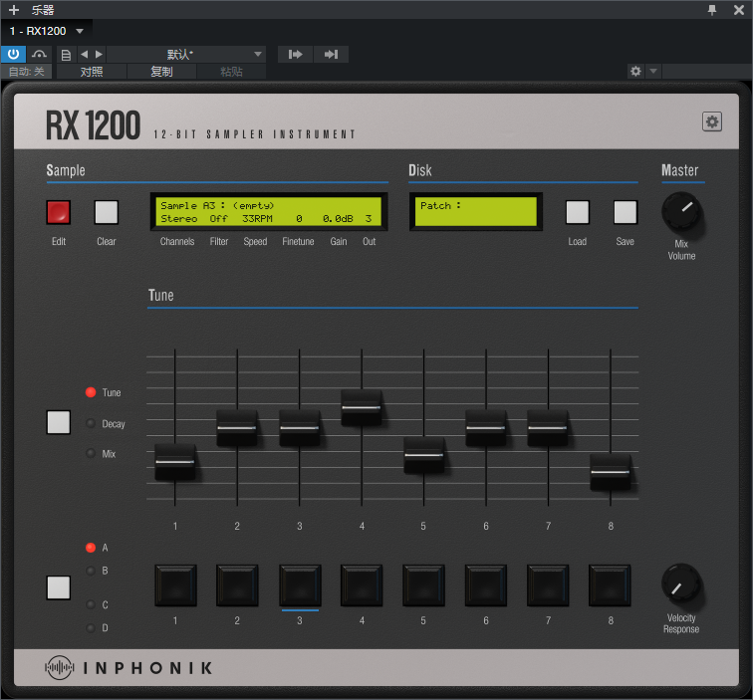Click the arrow-to-bar toolbar icon
The image size is (753, 700).
(331, 54)
